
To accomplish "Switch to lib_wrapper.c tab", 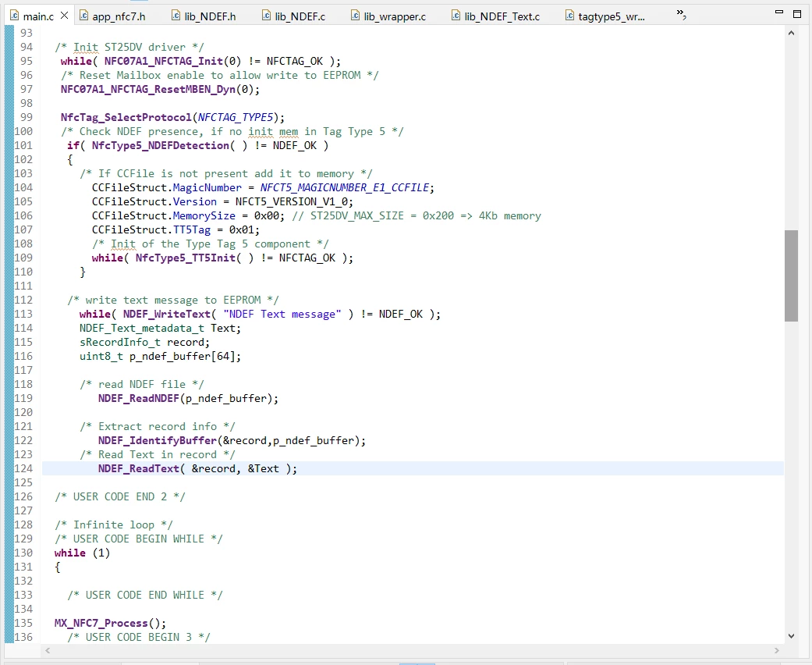I will (388, 16).
